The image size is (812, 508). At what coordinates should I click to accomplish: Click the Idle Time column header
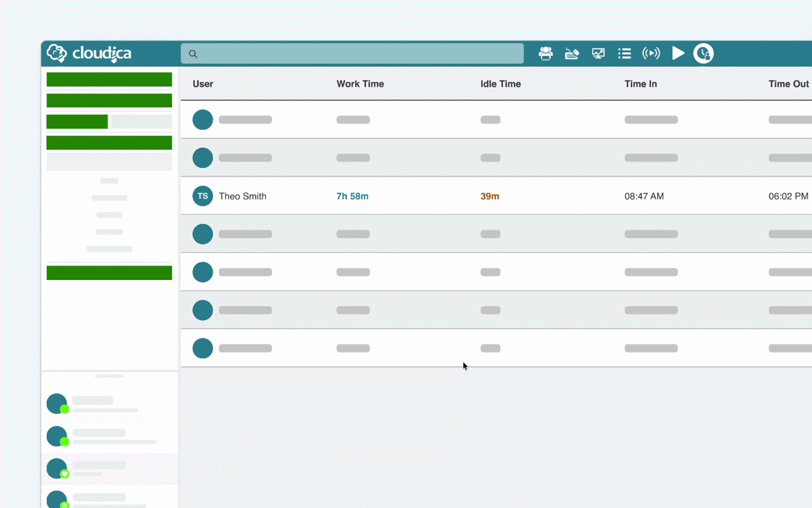pyautogui.click(x=501, y=84)
